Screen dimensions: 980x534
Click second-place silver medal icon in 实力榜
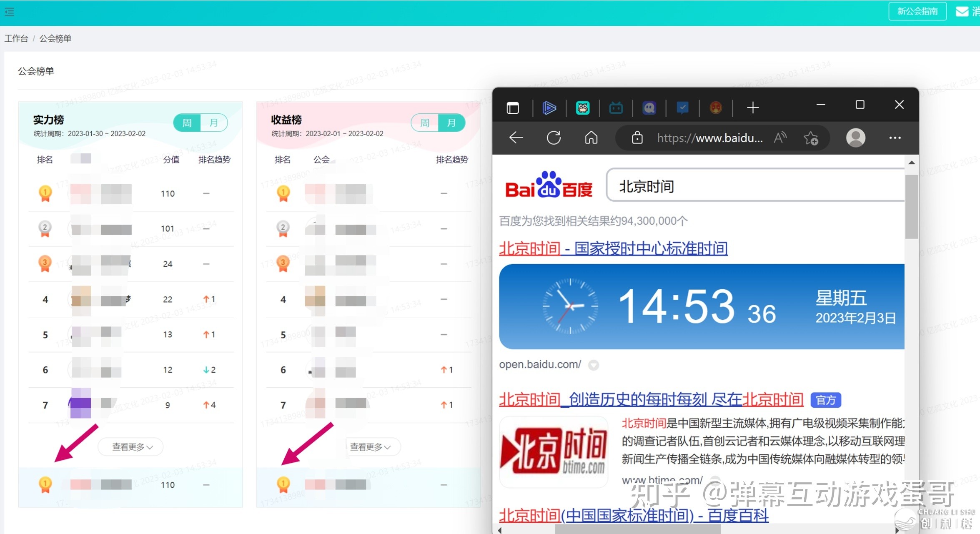pos(45,228)
